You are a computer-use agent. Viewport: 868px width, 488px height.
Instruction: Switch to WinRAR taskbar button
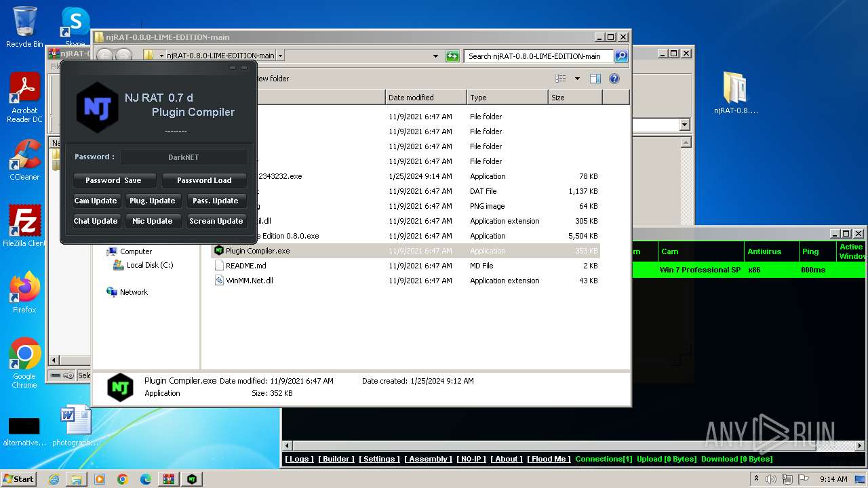pos(169,479)
